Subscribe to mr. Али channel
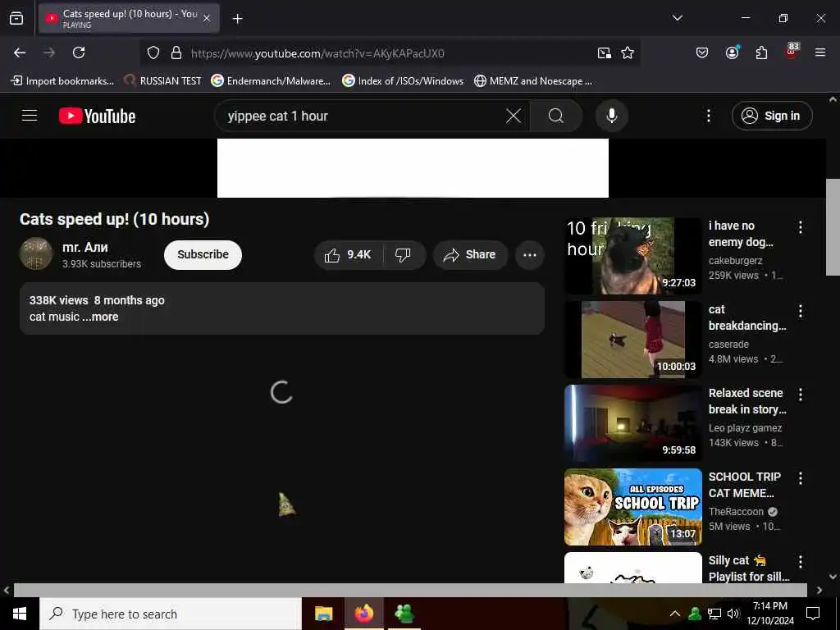Screen dimensions: 840x630 click(203, 255)
